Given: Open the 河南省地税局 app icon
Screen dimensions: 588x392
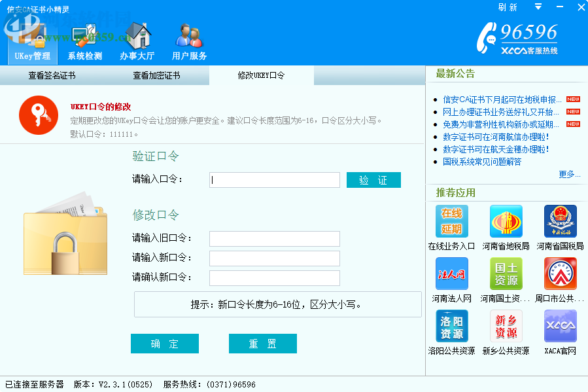Looking at the screenshot, I should tap(506, 221).
